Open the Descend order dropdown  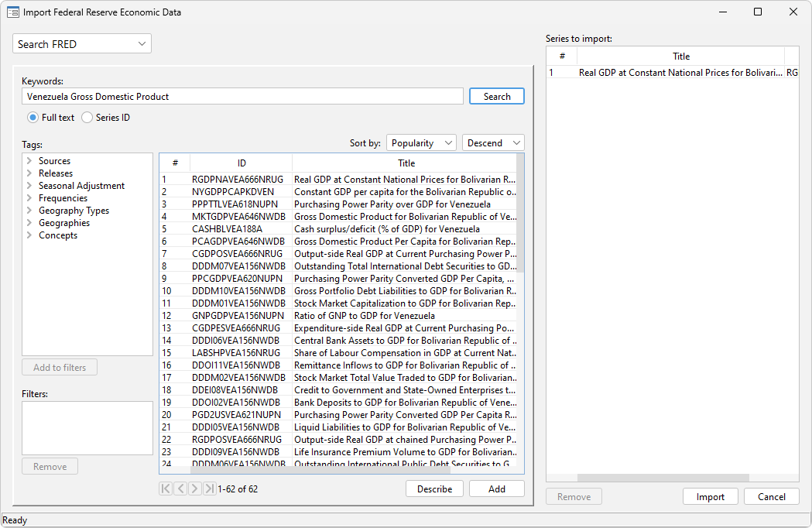(493, 143)
